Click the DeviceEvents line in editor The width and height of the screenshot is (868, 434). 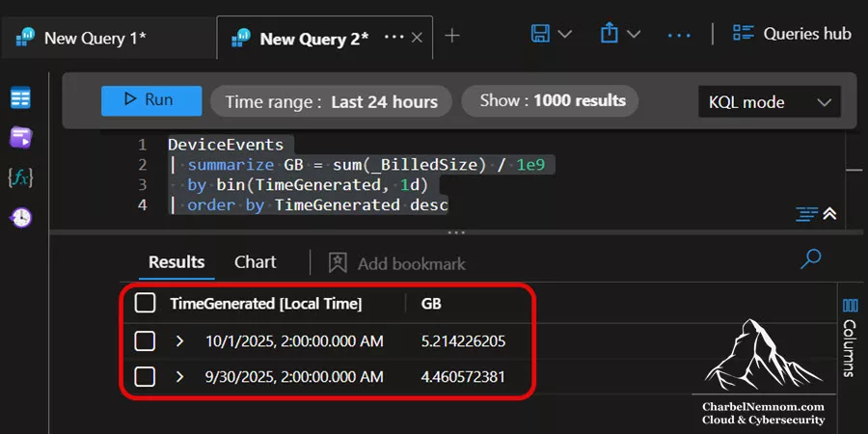click(226, 145)
